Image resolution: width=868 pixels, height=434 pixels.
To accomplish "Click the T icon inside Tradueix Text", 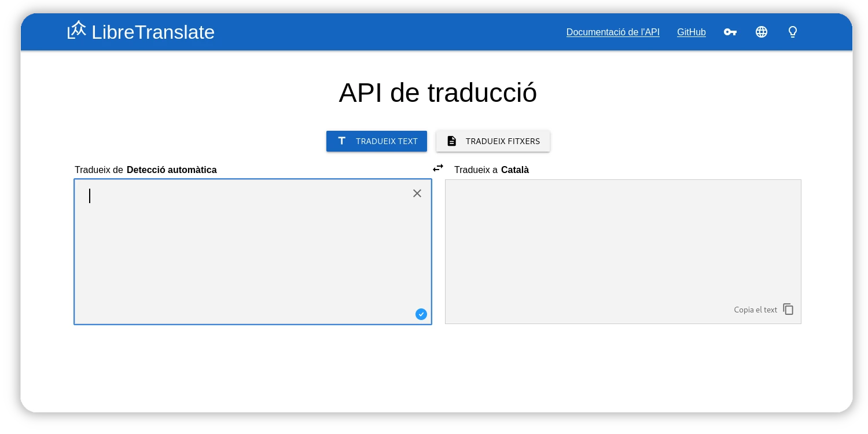I will pyautogui.click(x=342, y=141).
